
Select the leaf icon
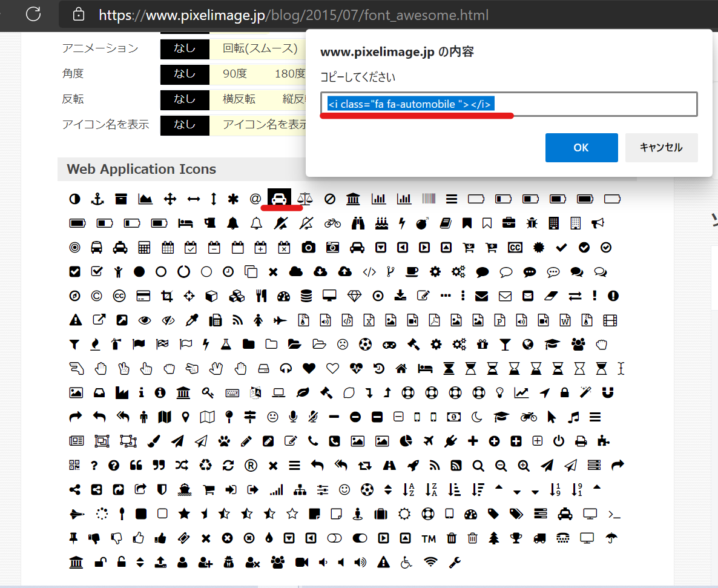(303, 393)
